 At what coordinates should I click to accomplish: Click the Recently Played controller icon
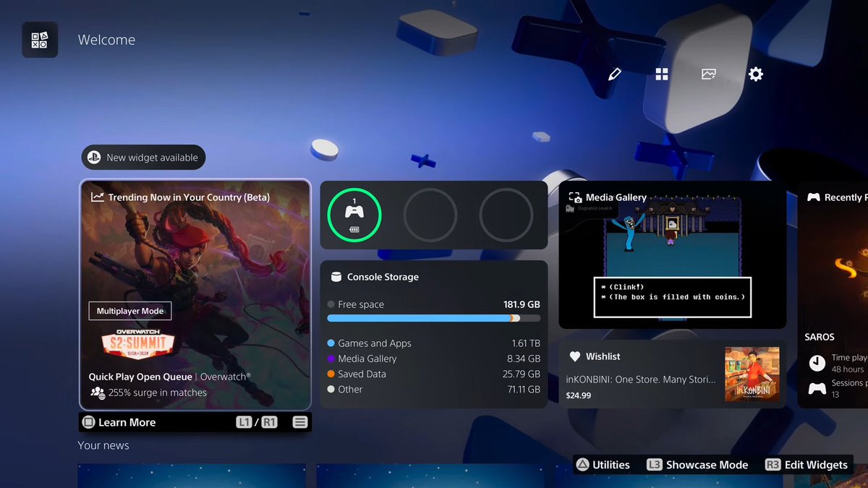(x=814, y=197)
